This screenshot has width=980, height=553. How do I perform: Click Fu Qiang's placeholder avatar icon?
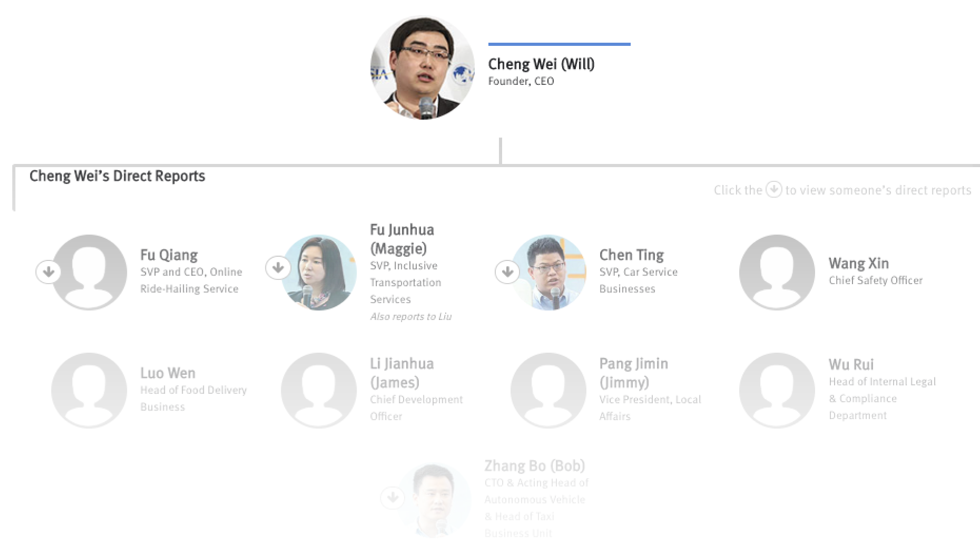(x=91, y=273)
